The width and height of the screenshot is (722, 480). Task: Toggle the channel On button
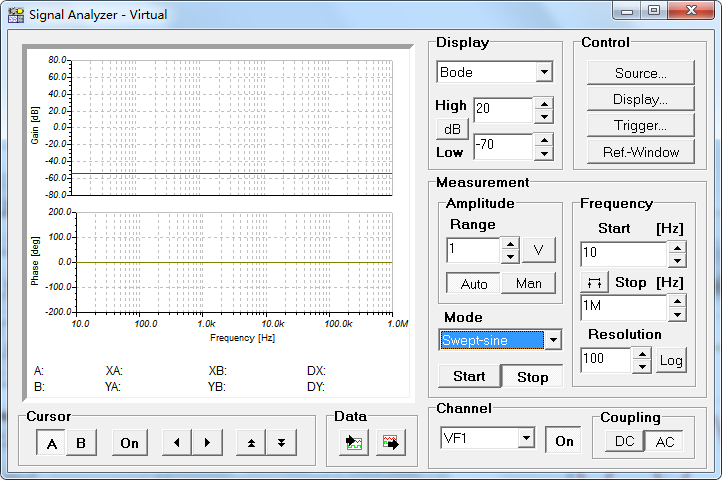[564, 441]
